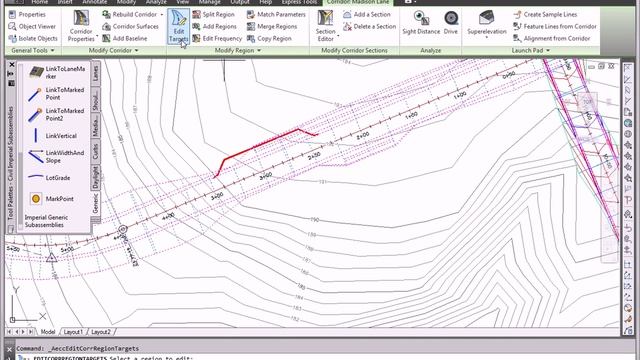Choose Alignment from Corridor
The width and height of the screenshot is (640, 360).
pyautogui.click(x=551, y=38)
